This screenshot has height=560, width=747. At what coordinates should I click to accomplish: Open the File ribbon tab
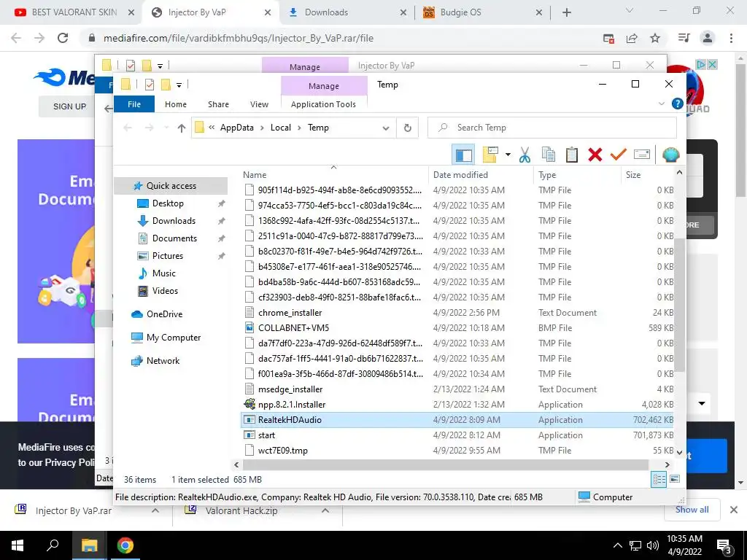click(134, 104)
